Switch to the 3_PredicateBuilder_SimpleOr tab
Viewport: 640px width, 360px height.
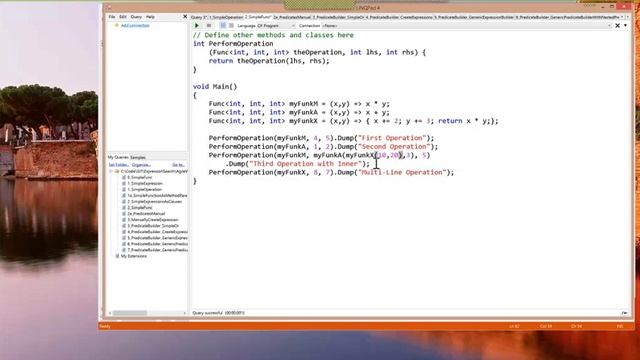[x=338, y=17]
